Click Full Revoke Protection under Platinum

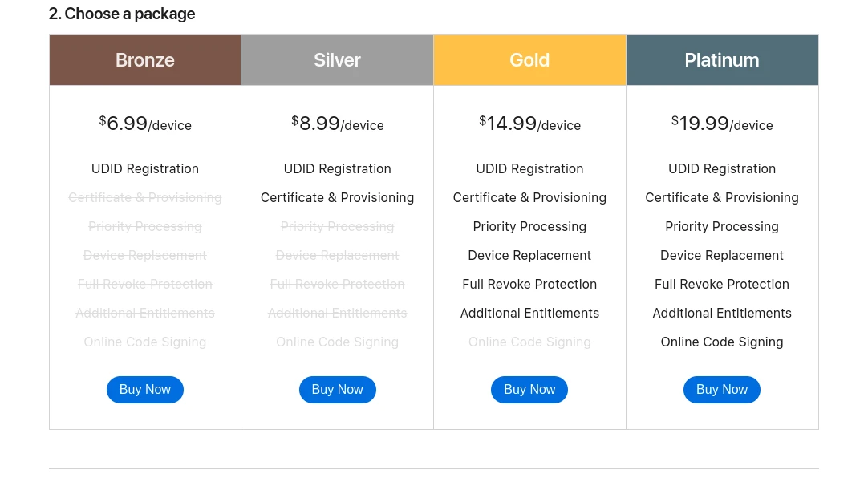[722, 285]
